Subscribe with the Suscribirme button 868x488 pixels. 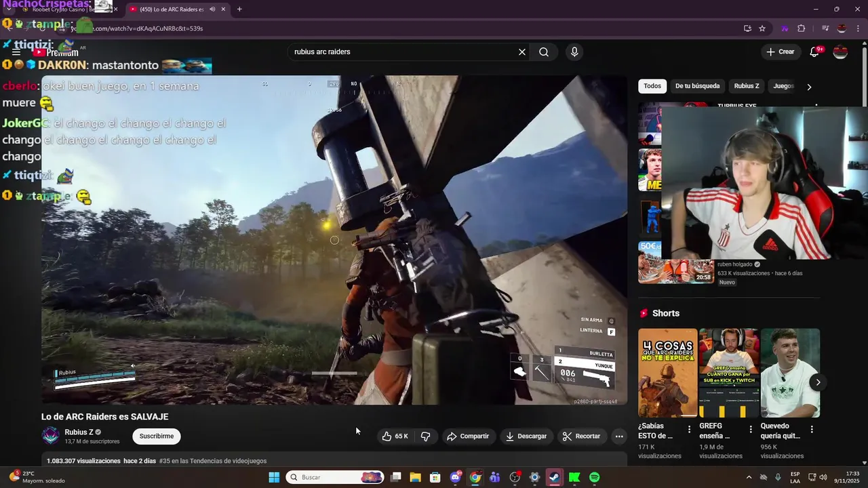[x=157, y=436]
